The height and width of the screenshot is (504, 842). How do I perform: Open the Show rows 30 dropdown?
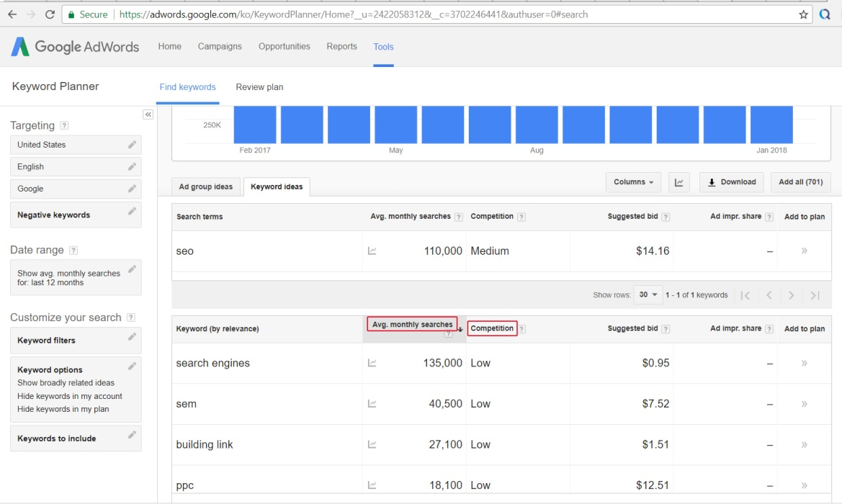click(648, 294)
